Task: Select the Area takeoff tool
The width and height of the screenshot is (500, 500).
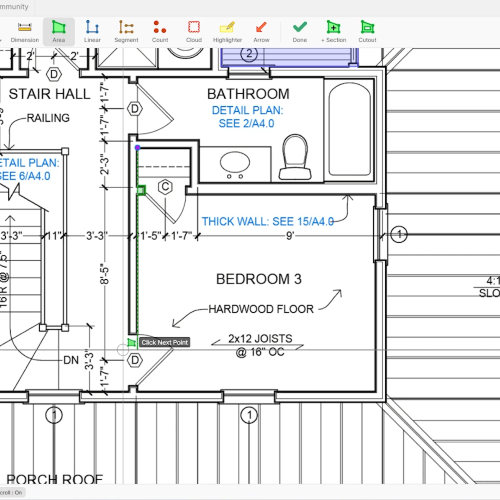Action: [x=59, y=32]
